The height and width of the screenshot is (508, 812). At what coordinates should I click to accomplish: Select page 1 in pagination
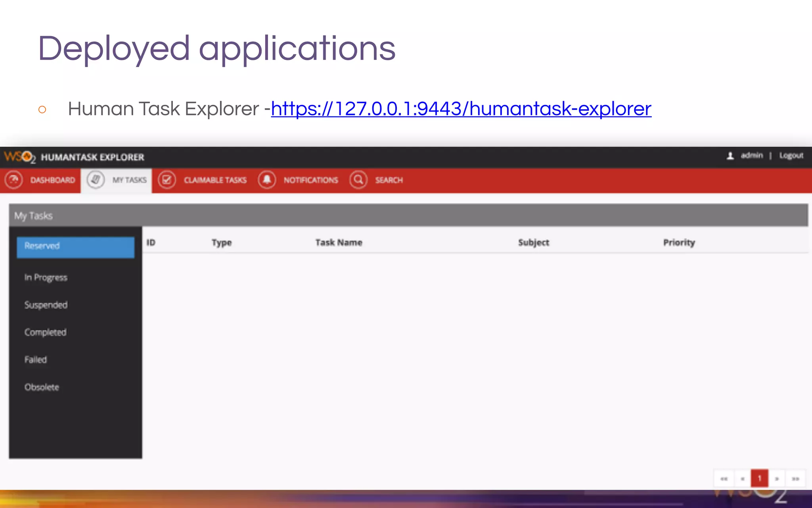[x=760, y=478]
